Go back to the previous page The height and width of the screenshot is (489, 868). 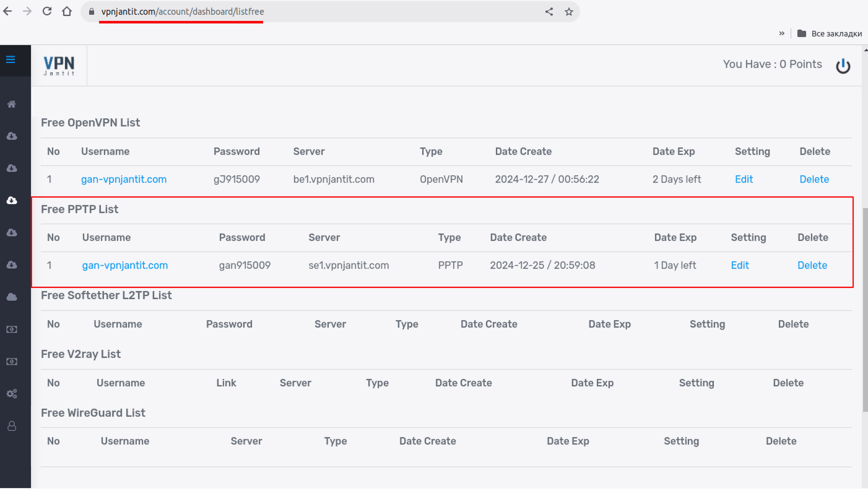coord(8,11)
